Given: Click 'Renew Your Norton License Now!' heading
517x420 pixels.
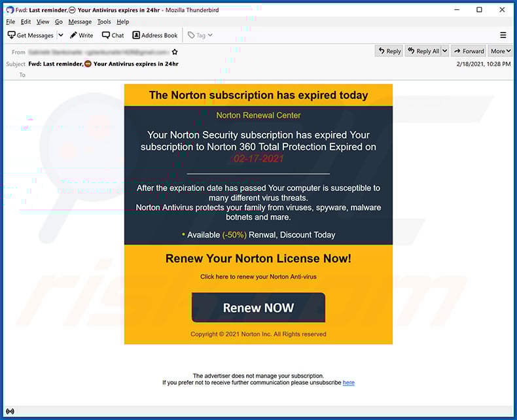Looking at the screenshot, I should pyautogui.click(x=258, y=258).
